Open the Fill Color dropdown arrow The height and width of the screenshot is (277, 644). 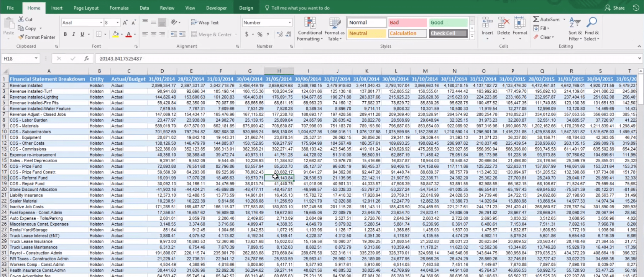(x=122, y=35)
